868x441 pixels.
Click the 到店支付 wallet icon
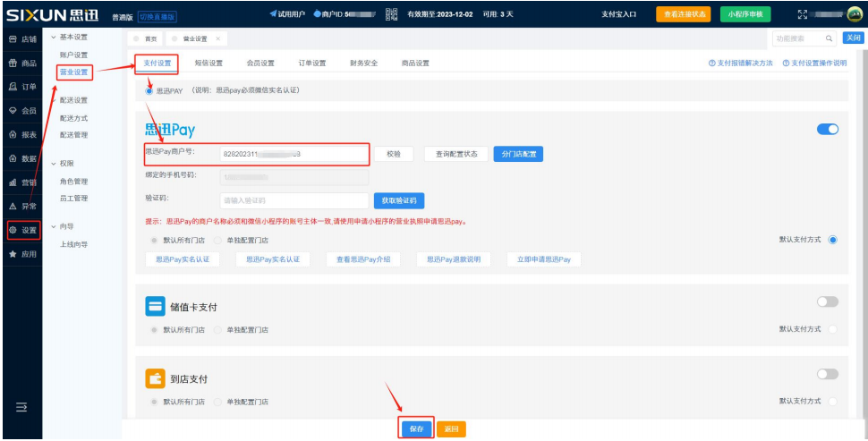(x=155, y=378)
